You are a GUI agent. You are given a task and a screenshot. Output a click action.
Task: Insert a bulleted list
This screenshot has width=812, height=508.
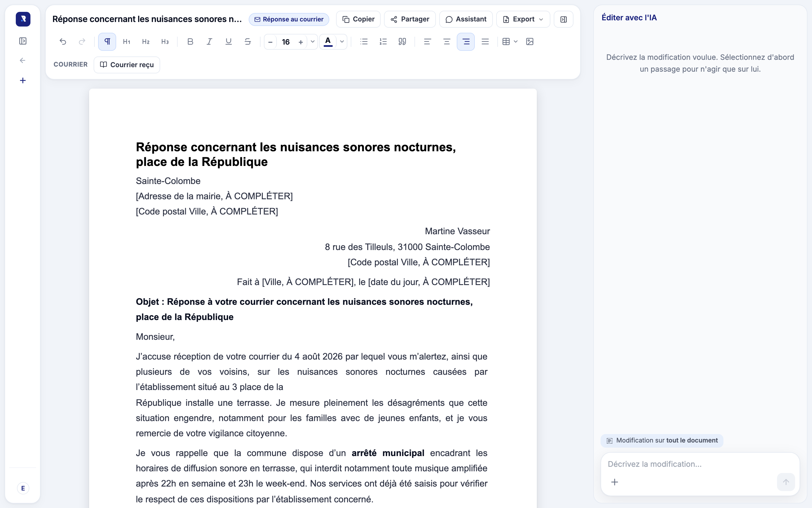click(x=364, y=42)
